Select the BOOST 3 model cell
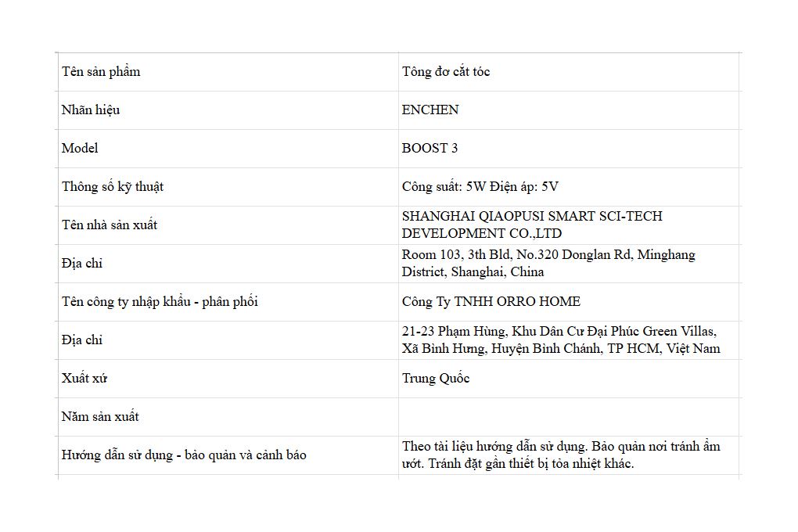The height and width of the screenshot is (532, 798). tap(569, 149)
